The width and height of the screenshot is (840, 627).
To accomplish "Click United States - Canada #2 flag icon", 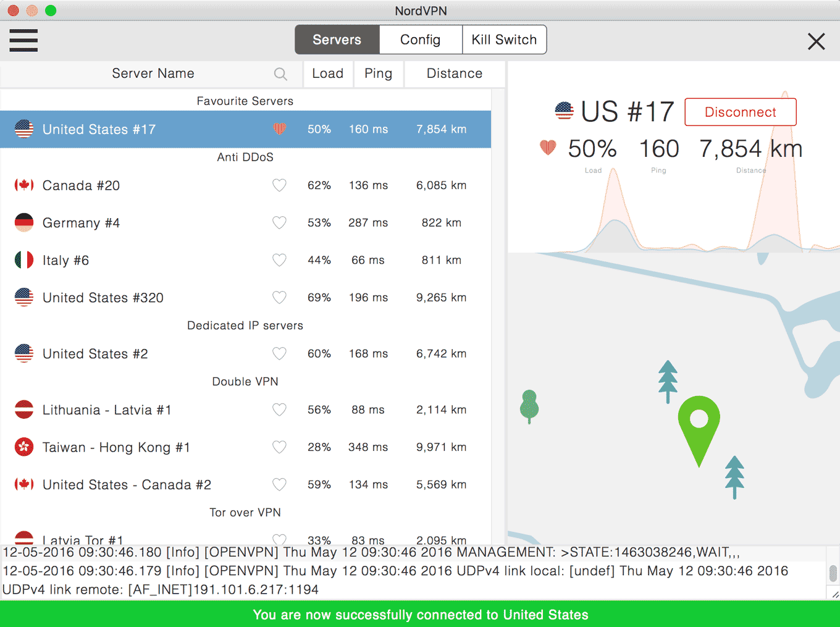I will click(x=24, y=484).
